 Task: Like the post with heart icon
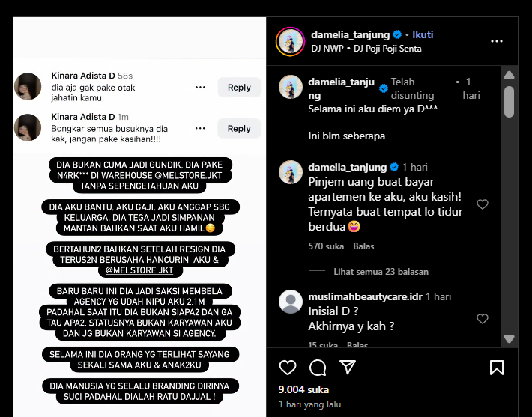click(x=288, y=368)
